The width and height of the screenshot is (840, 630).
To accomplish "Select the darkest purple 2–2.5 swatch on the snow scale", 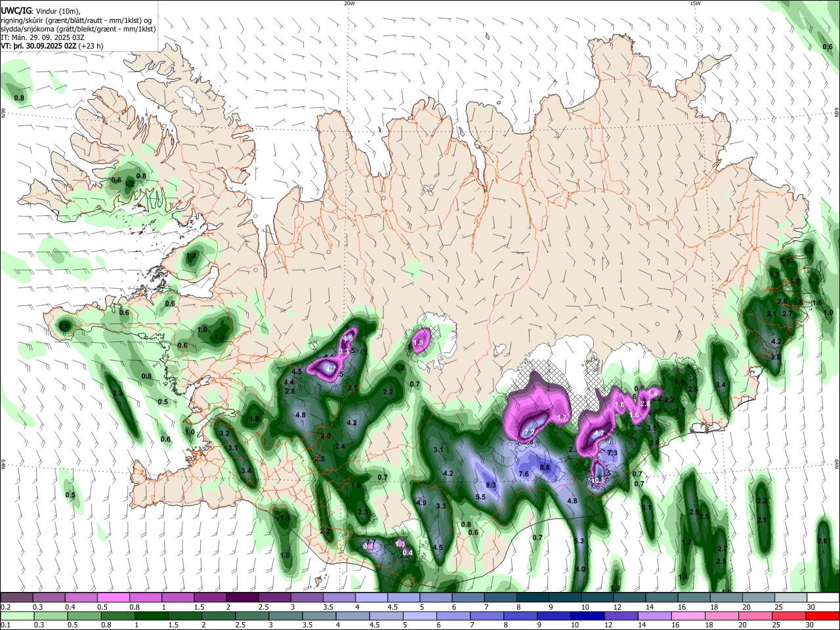I will click(242, 598).
